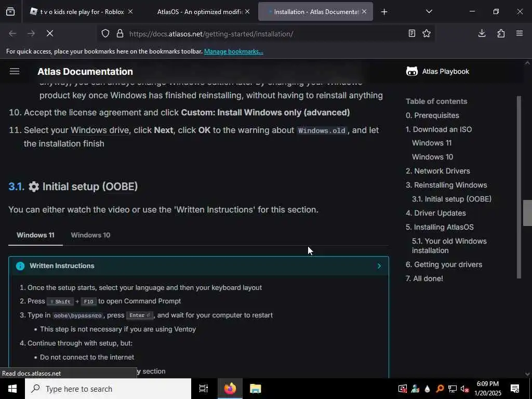Click the 3.1. section anchor number
This screenshot has width=532, height=399.
(16, 187)
